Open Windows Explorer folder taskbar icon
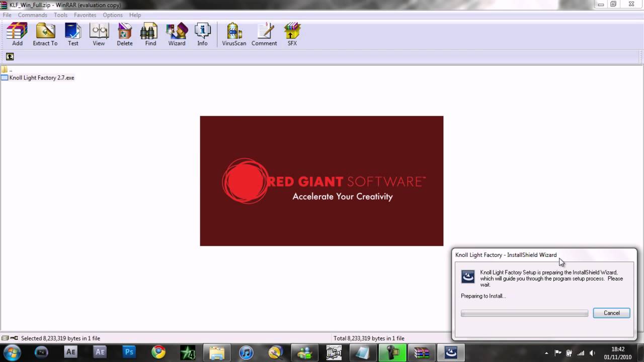 click(217, 352)
